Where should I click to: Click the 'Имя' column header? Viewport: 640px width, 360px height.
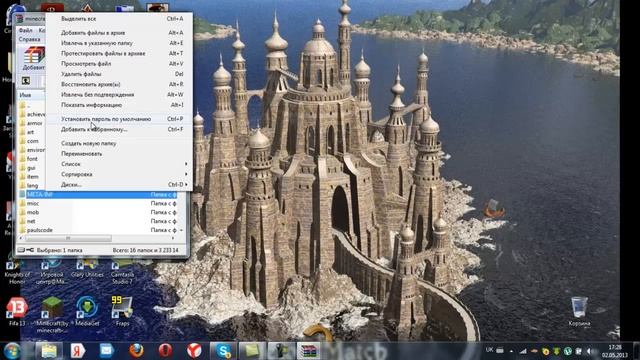[31, 95]
